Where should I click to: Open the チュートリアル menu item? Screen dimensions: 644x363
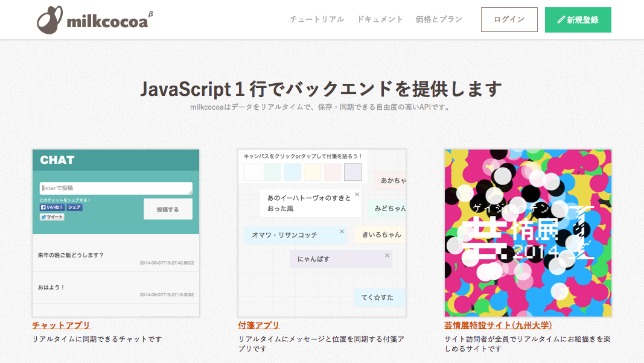point(317,19)
